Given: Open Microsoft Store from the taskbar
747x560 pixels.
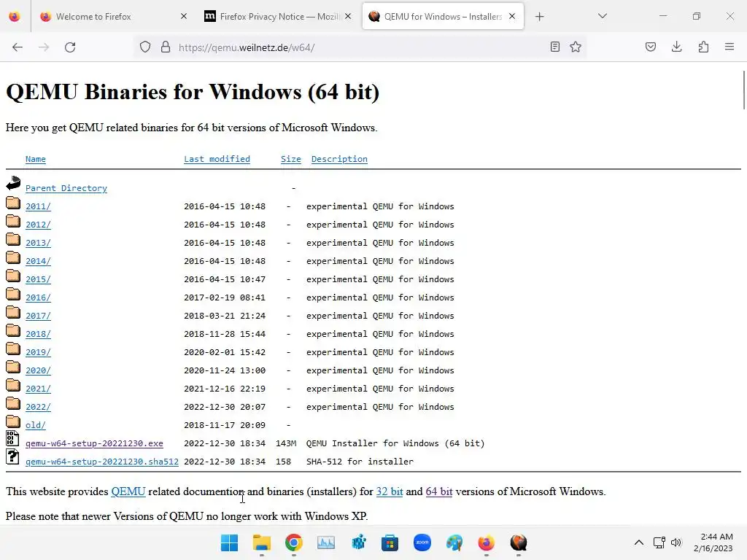Looking at the screenshot, I should pos(390,542).
